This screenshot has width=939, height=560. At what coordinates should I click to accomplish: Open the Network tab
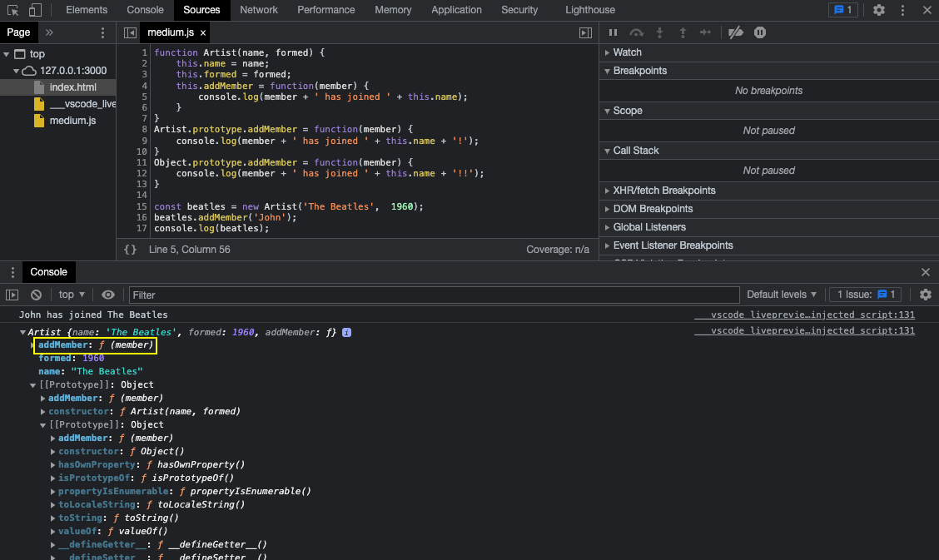259,10
